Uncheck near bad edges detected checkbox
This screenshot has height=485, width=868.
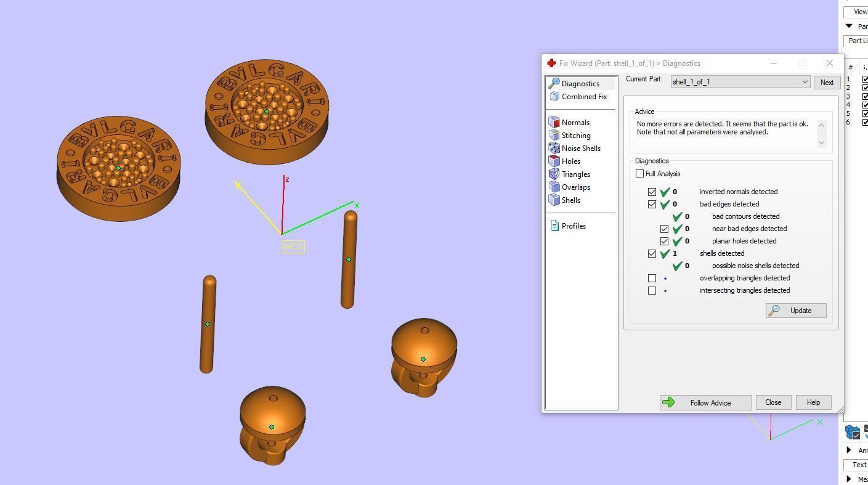click(664, 229)
